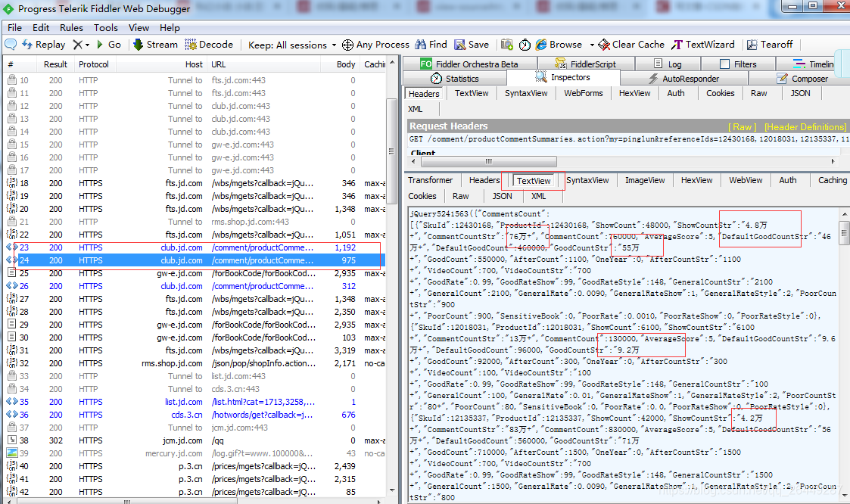Screen dimensions: 850x504
Task: Sort sessions by Protocol column header
Action: coord(94,64)
